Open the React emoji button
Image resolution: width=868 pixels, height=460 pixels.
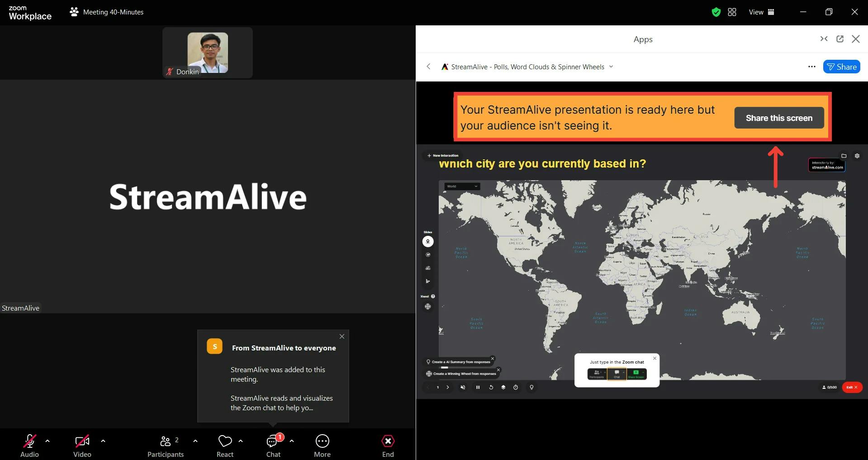tap(225, 446)
